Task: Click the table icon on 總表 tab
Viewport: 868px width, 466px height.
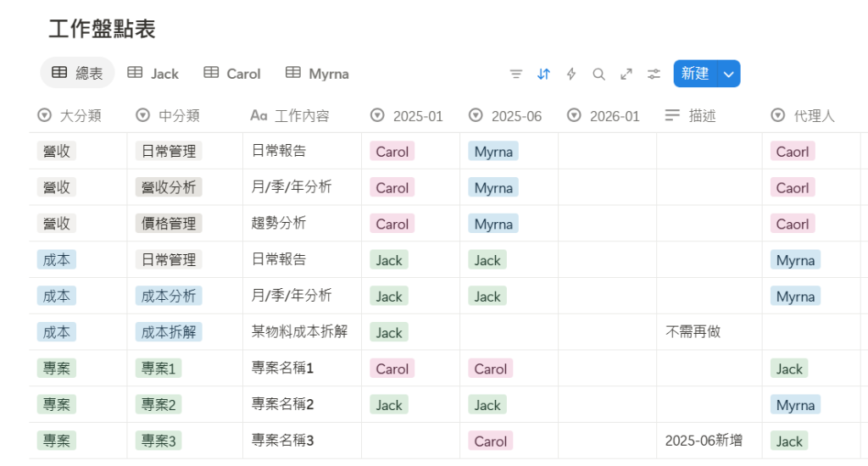Action: (59, 73)
